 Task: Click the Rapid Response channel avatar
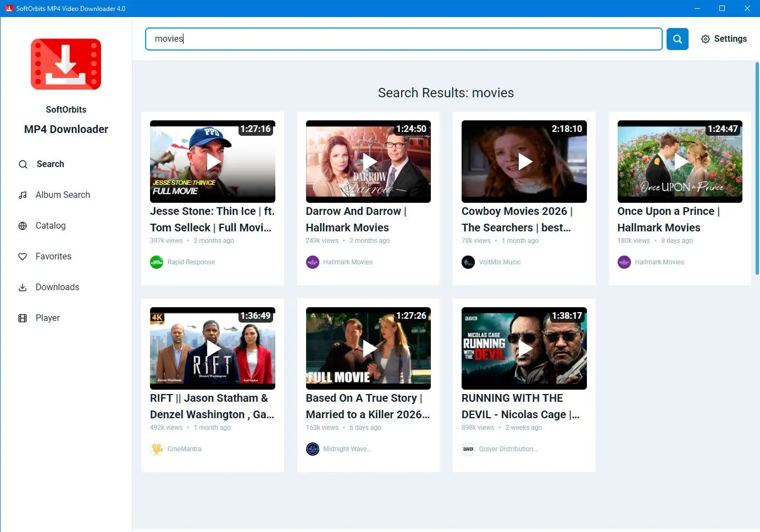point(157,262)
